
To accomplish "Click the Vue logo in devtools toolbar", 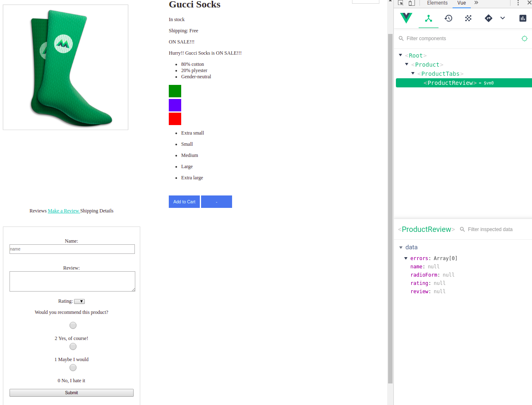I will pyautogui.click(x=406, y=18).
